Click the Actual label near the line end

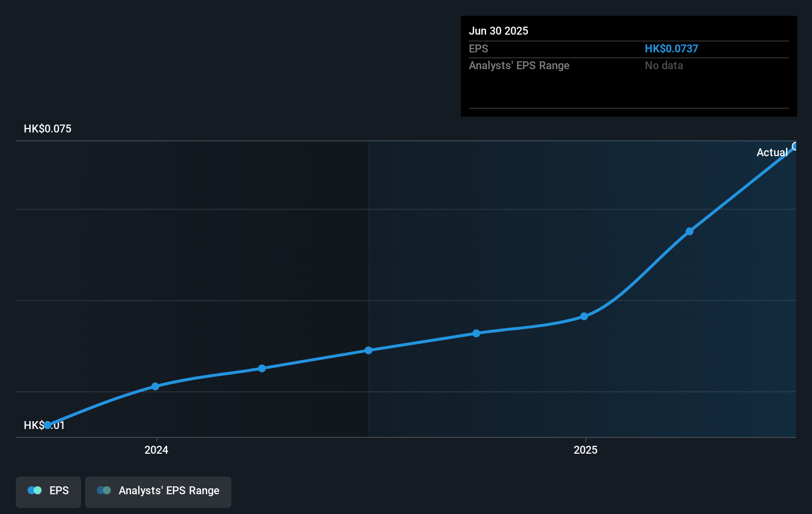(x=772, y=152)
